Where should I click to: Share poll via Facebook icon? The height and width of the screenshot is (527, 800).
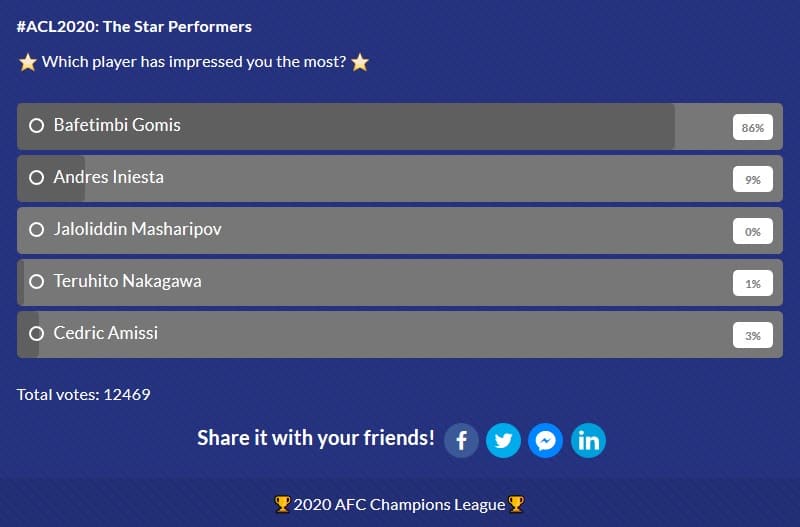461,440
